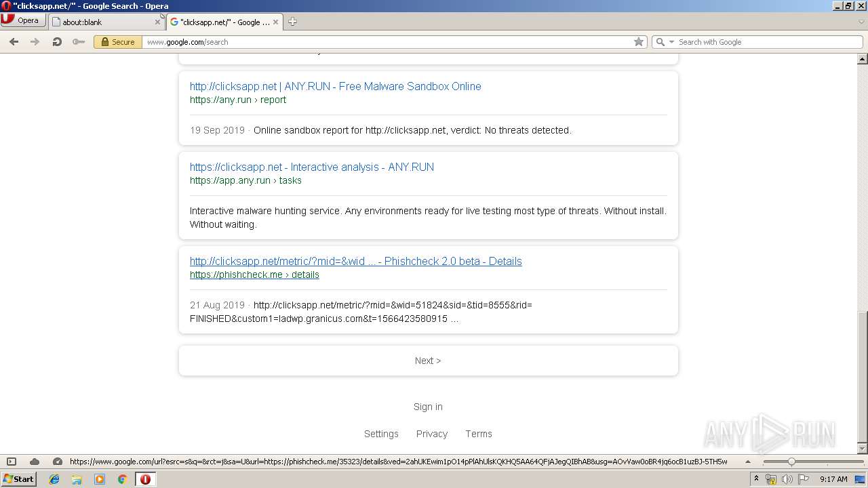Open the search engine magnifier dropdown
Image resolution: width=868 pixels, height=488 pixels.
[x=664, y=42]
